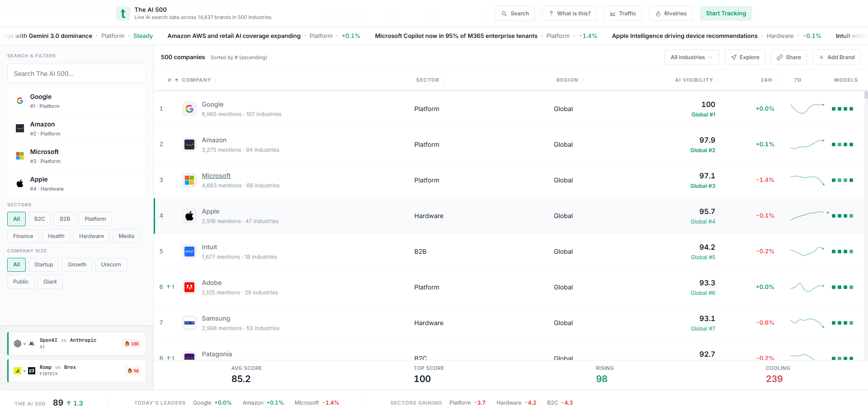Sort companies by the Sector column header
Image resolution: width=868 pixels, height=415 pixels.
427,80
